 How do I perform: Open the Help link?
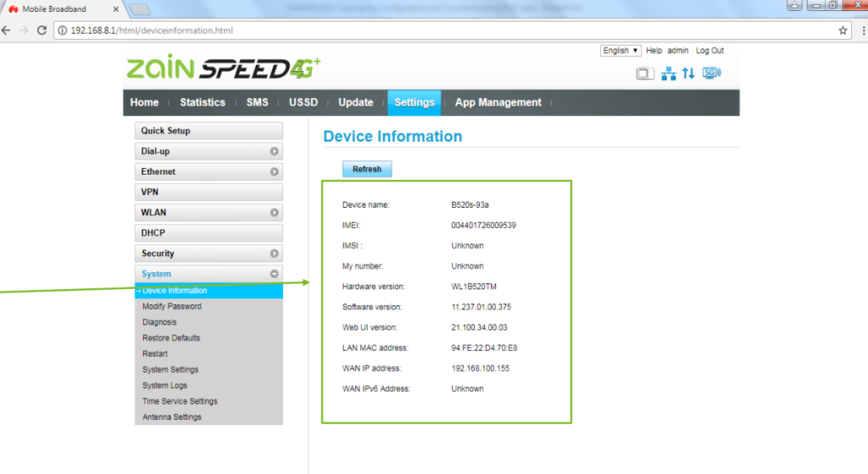654,50
